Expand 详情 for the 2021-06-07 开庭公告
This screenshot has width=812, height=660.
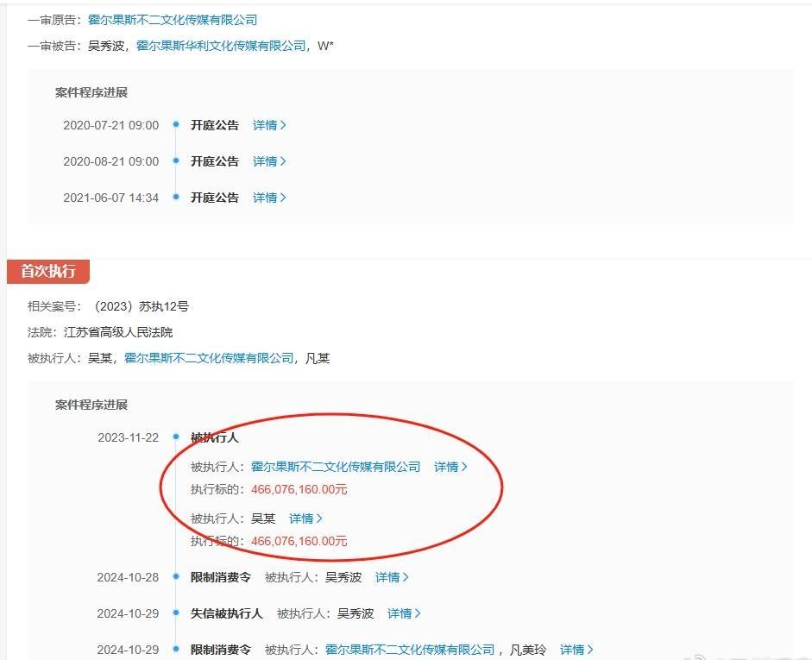pyautogui.click(x=269, y=198)
